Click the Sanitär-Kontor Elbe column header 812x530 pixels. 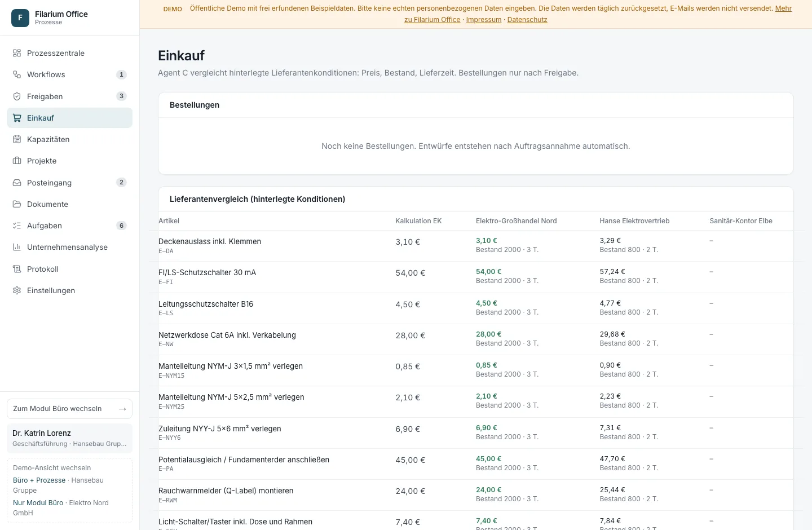click(741, 221)
